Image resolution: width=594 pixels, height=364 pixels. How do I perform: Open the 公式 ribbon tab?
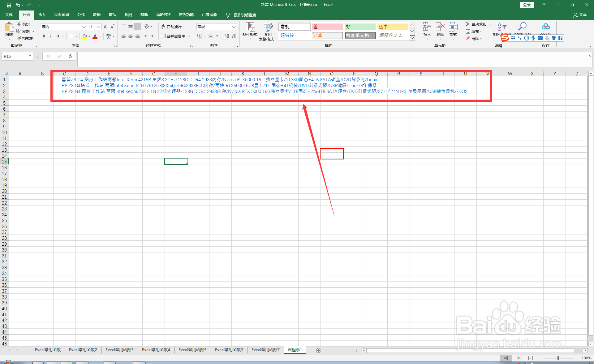(81, 15)
